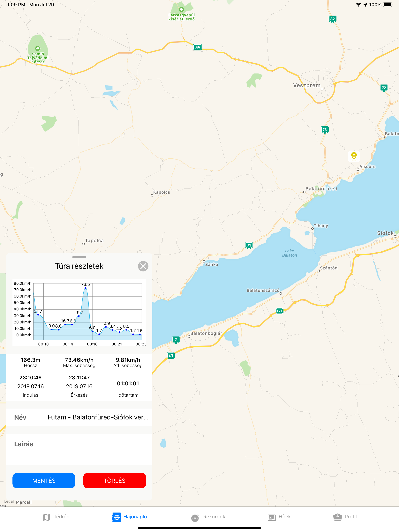Open the Térkép map tab icon

pos(46,517)
